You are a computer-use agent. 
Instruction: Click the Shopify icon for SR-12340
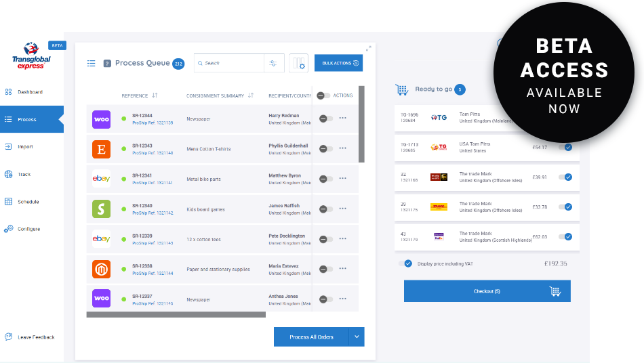(x=101, y=209)
